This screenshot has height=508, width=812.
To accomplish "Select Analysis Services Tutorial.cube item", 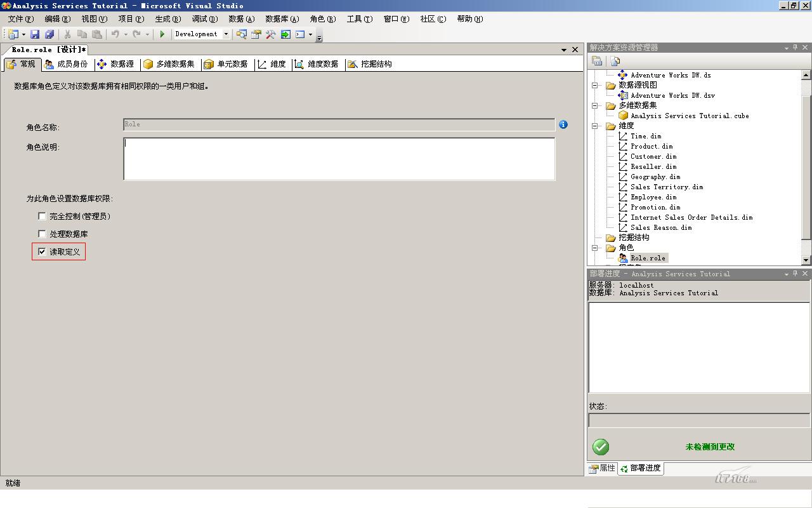I will pyautogui.click(x=689, y=116).
